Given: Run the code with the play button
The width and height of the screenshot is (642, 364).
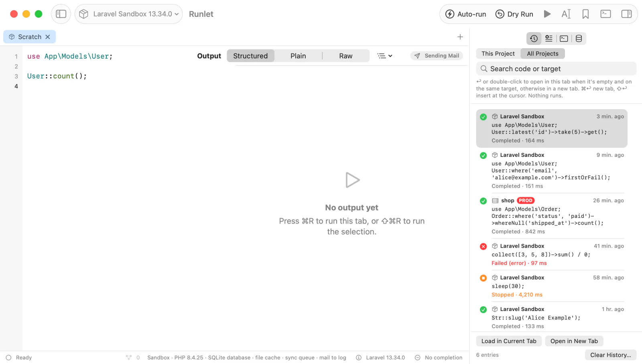Looking at the screenshot, I should pyautogui.click(x=547, y=14).
